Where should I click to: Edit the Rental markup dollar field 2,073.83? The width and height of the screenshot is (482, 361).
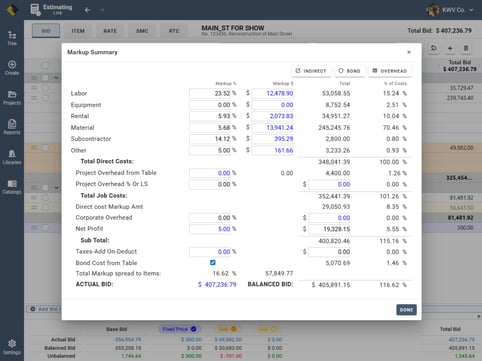pos(273,116)
